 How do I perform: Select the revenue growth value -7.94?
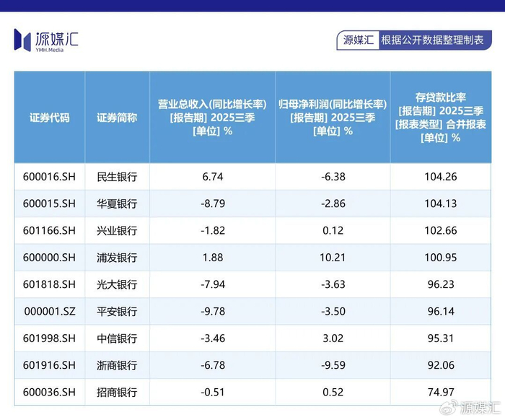coord(213,284)
